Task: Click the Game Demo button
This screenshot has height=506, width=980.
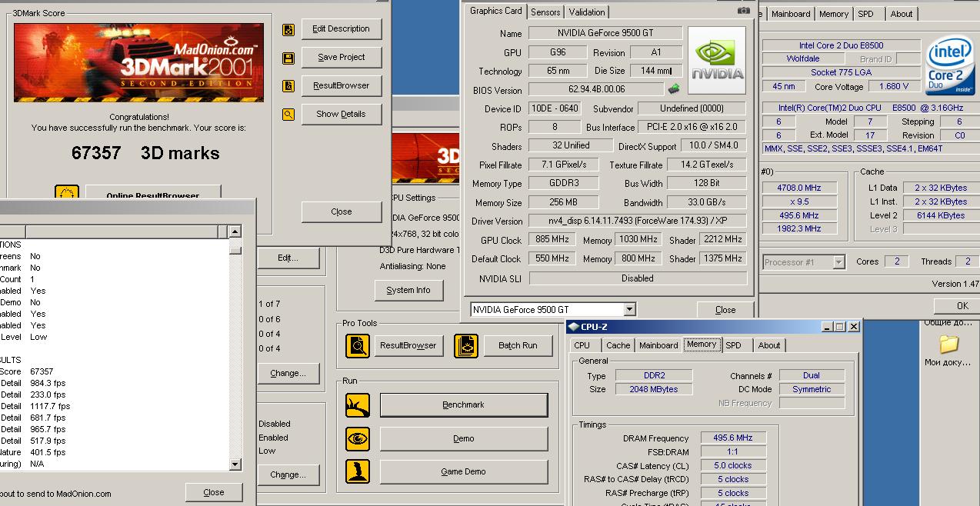Action: (464, 472)
